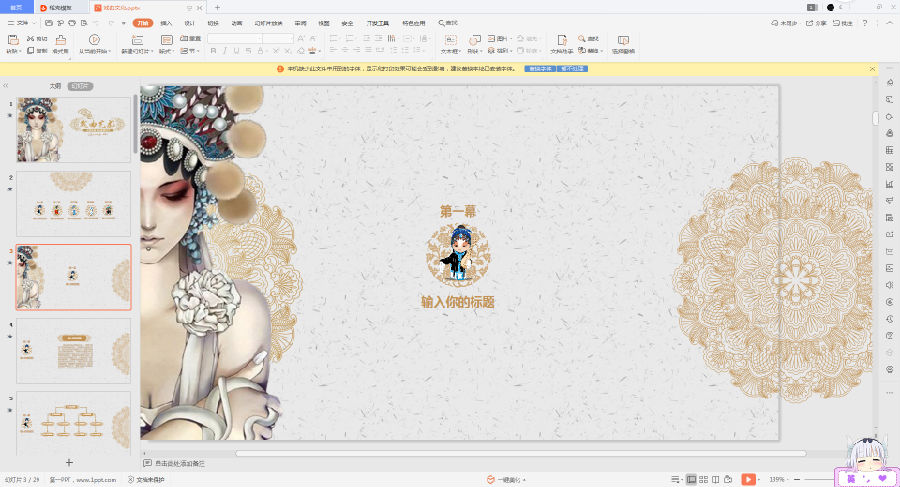
Task: Click the Paste icon in the ribbon
Action: (13, 40)
